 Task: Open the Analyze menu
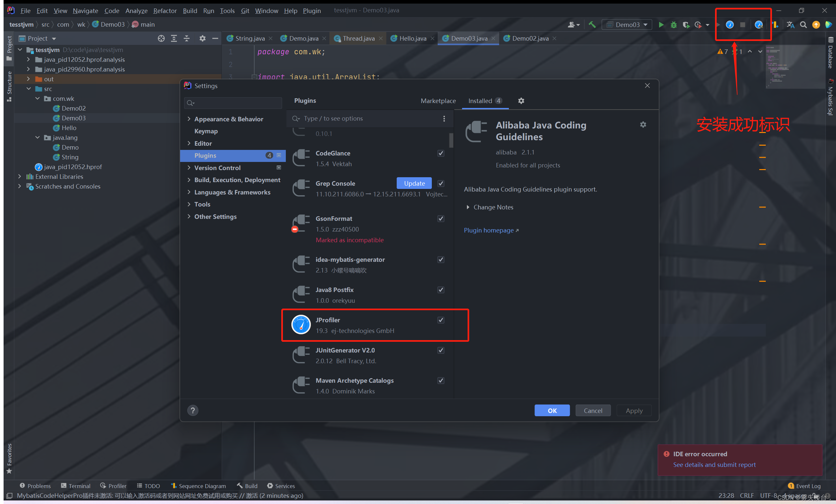click(136, 10)
